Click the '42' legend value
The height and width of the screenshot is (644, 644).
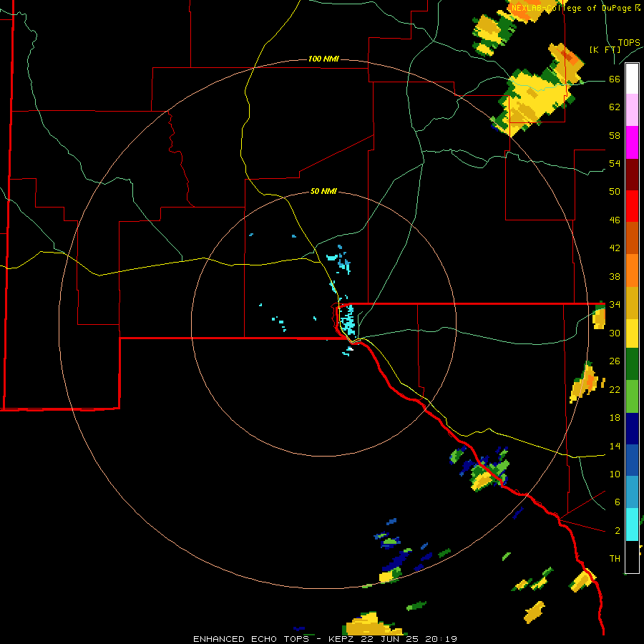(x=615, y=248)
